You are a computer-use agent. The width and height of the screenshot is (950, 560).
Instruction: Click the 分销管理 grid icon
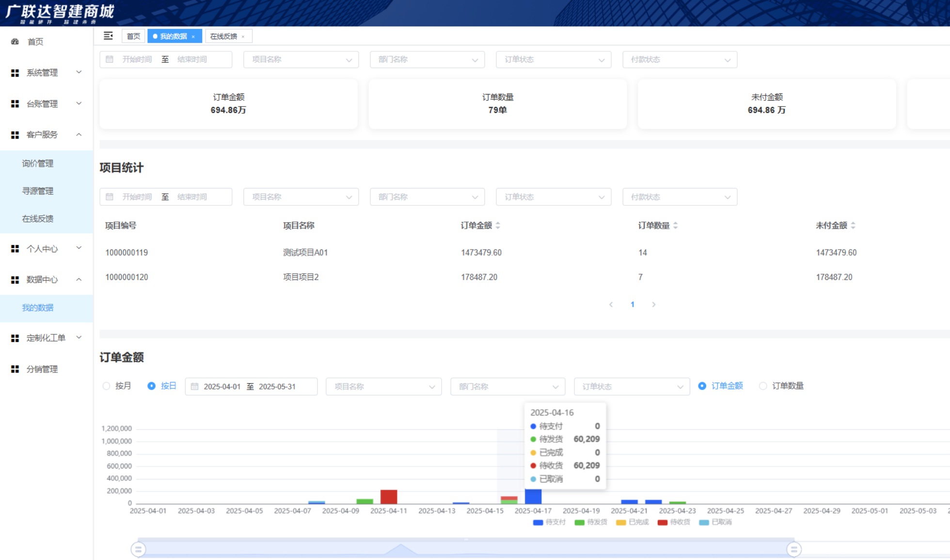click(15, 369)
